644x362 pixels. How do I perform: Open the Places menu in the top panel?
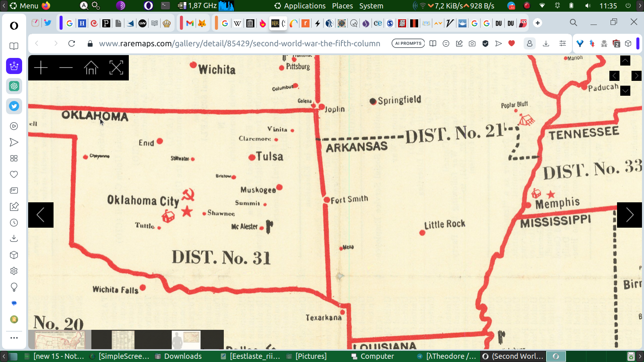[343, 6]
